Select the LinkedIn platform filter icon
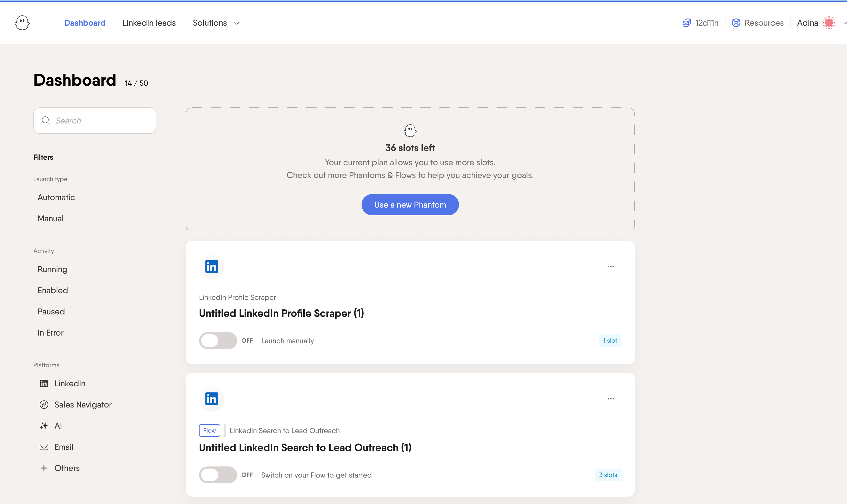Screen dimensions: 847x504 point(44,383)
